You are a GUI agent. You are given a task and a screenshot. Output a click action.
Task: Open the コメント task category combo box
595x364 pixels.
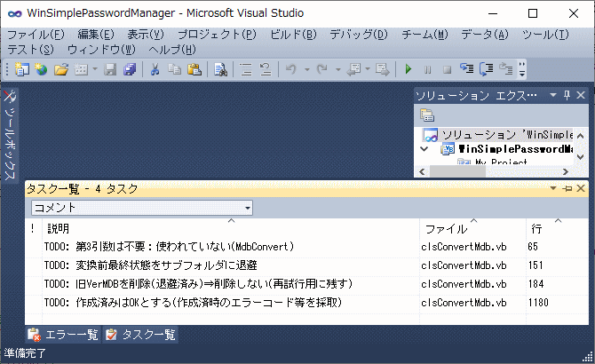(142, 208)
